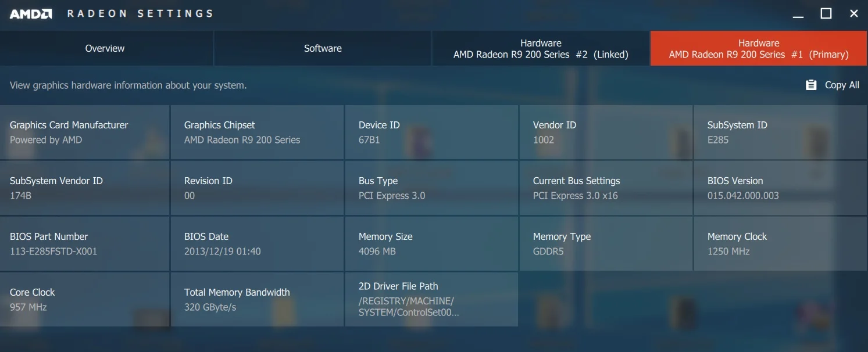Close the Radeon Settings window
868x352 pixels.
point(854,13)
